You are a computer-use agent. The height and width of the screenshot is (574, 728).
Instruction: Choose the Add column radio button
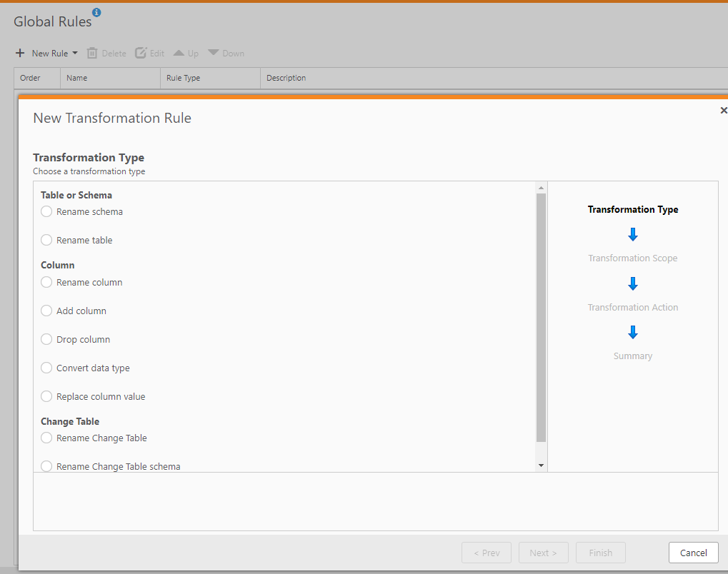tap(46, 311)
